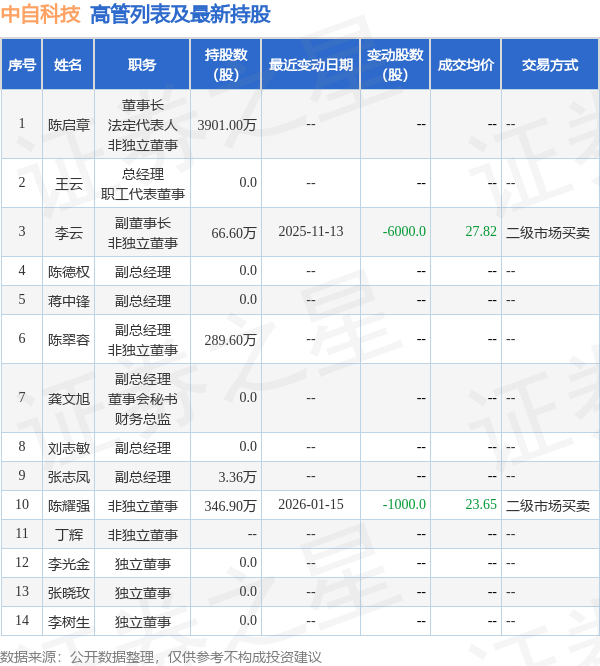The height and width of the screenshot is (666, 600).
Task: Select the change value -1000.0
Action: [x=404, y=505]
